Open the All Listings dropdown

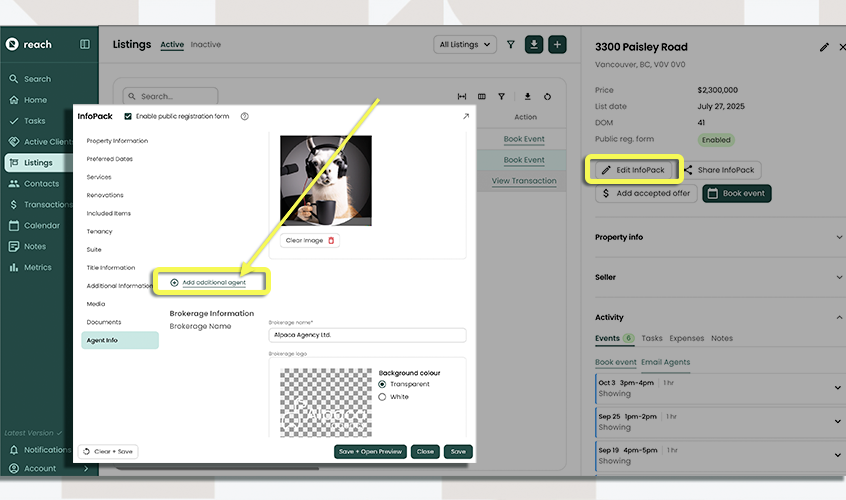click(x=466, y=45)
